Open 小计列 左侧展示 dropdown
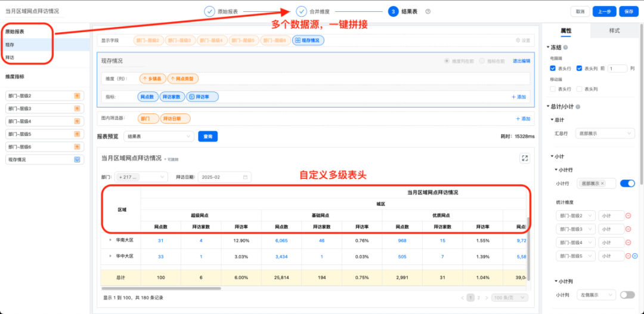 (x=596, y=294)
